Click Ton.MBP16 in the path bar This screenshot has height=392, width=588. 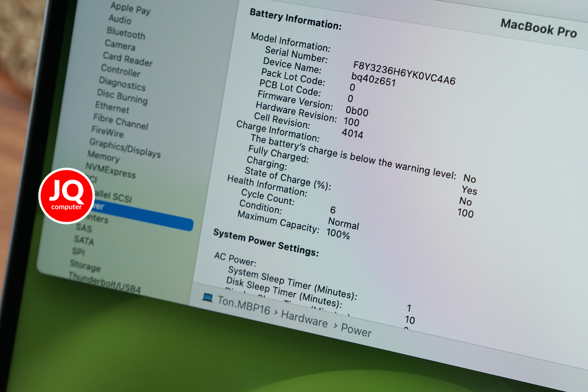pos(244,305)
